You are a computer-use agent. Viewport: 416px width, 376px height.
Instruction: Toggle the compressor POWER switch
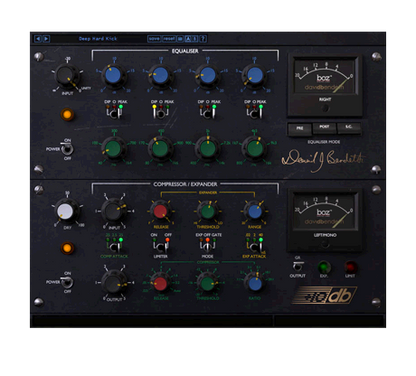click(x=67, y=282)
